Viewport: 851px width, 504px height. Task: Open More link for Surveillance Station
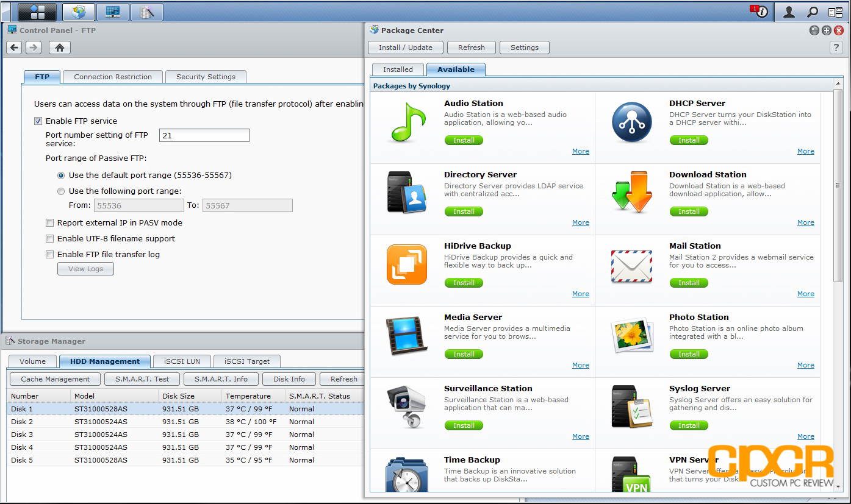[581, 436]
